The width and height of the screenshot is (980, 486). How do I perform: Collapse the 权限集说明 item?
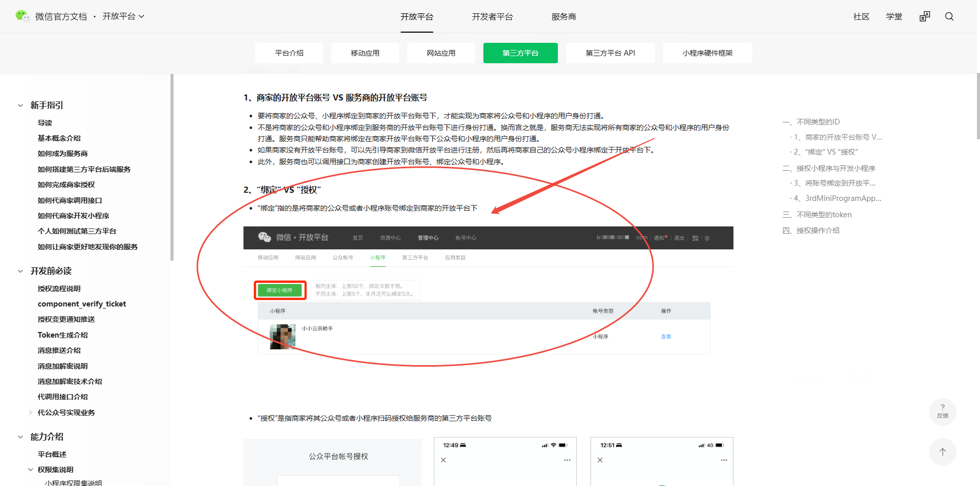pyautogui.click(x=31, y=470)
